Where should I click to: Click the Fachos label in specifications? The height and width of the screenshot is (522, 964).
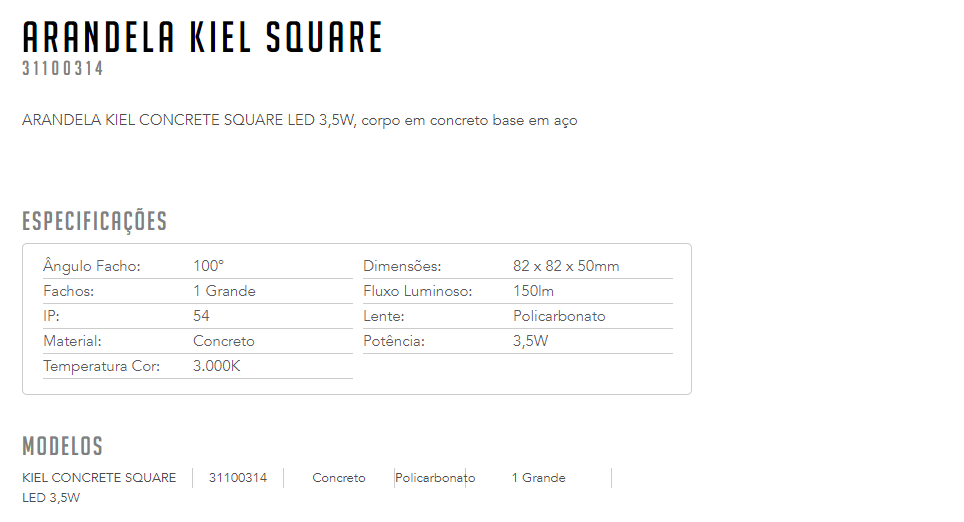pos(68,291)
